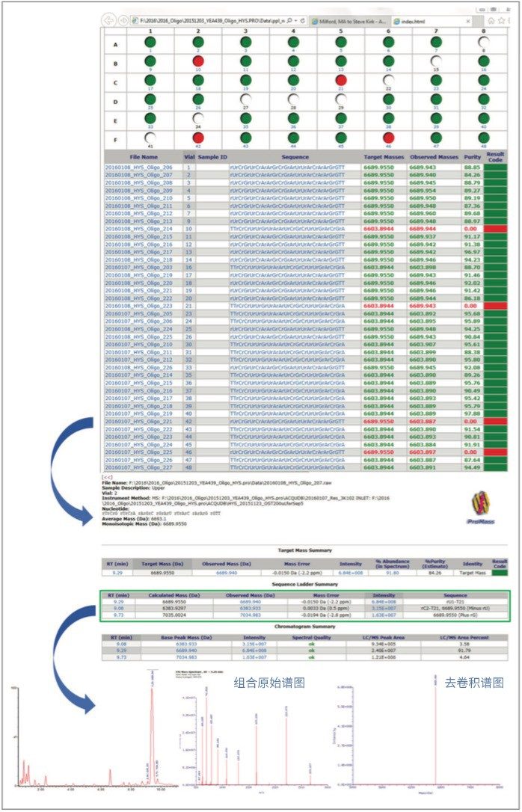Click the File Name column header
Screen dimensions: 522x812
coord(144,157)
